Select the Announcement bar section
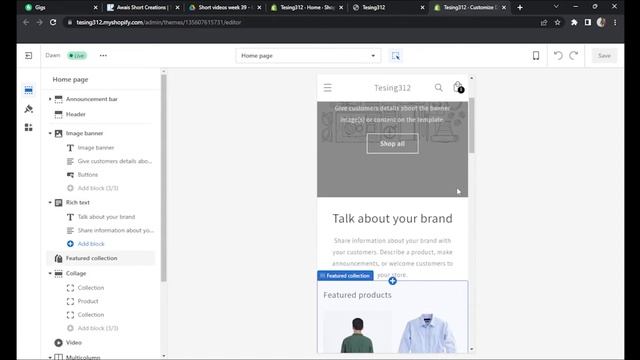The width and height of the screenshot is (640, 360). click(x=92, y=99)
